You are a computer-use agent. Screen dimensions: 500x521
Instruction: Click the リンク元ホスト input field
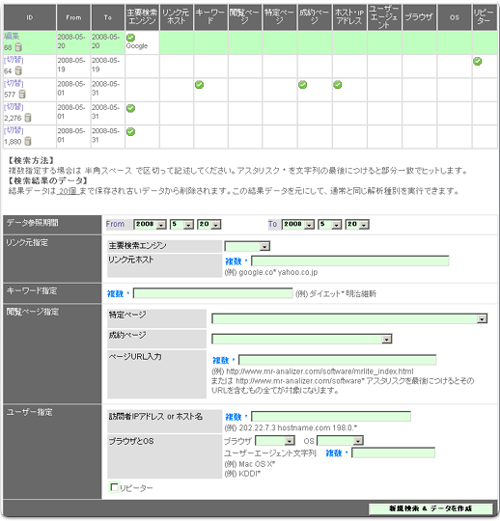point(350,261)
